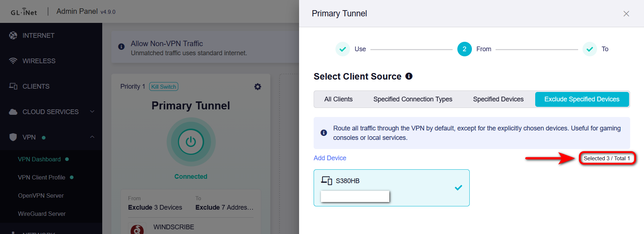This screenshot has width=644, height=234.
Task: Open WireGuard Server menu item
Action: (42, 214)
